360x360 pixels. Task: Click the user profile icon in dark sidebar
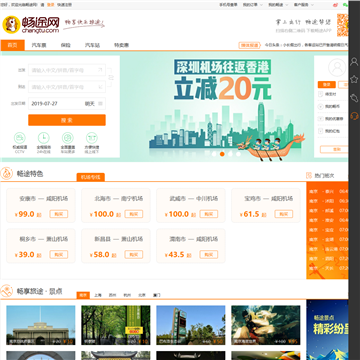(x=354, y=62)
